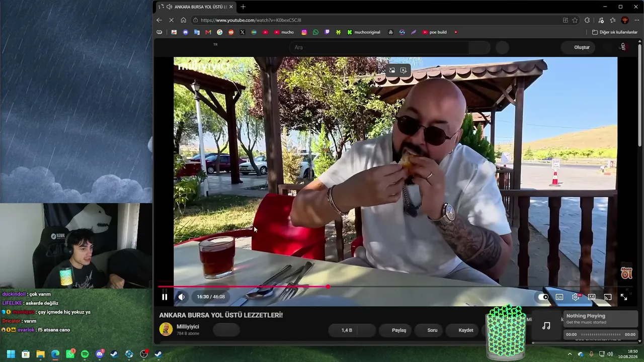Open the Gmail bookmark icon

coord(208,32)
